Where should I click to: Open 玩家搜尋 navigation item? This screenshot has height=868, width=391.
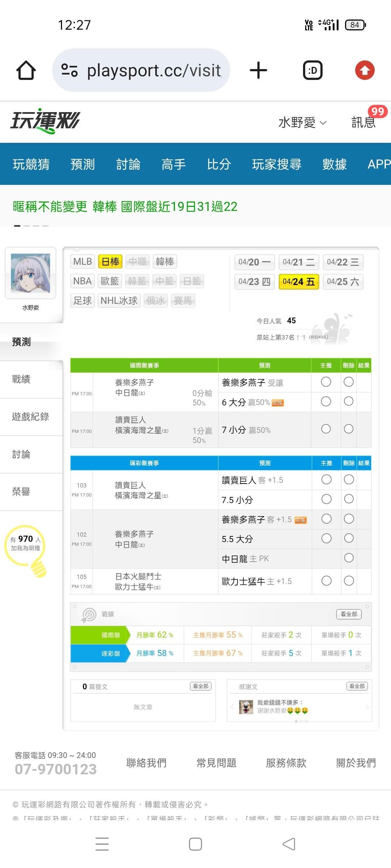(277, 164)
